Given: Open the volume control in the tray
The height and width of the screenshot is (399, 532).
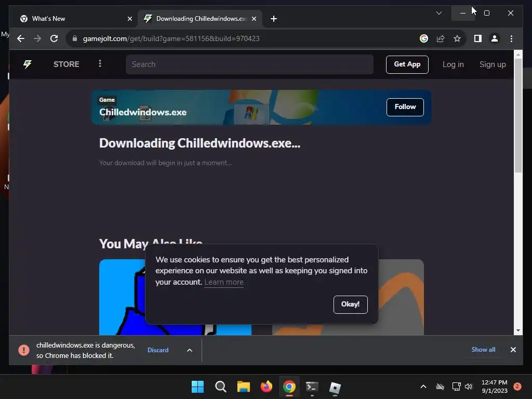Looking at the screenshot, I should 469,387.
